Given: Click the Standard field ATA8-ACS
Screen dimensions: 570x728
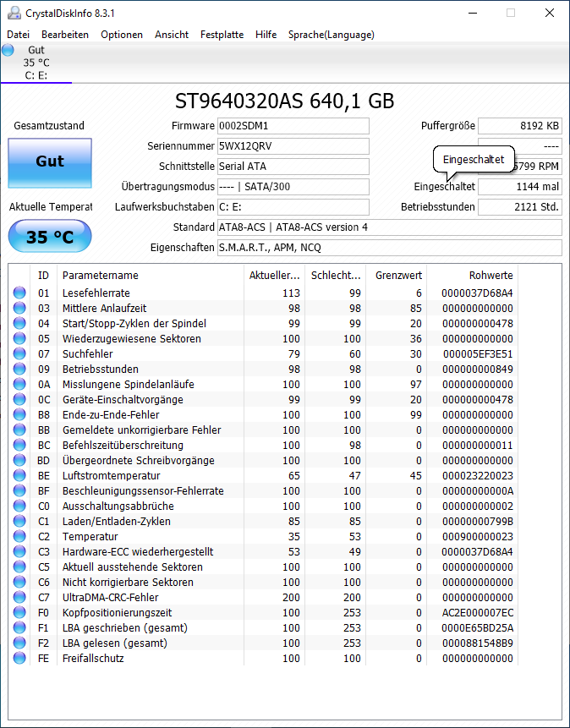Looking at the screenshot, I should click(390, 227).
